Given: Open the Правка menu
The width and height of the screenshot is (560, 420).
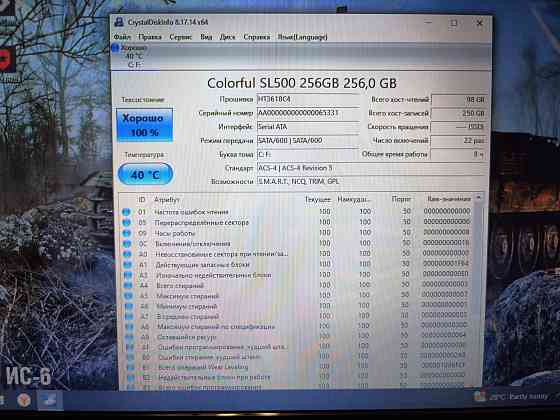Looking at the screenshot, I should (x=150, y=37).
